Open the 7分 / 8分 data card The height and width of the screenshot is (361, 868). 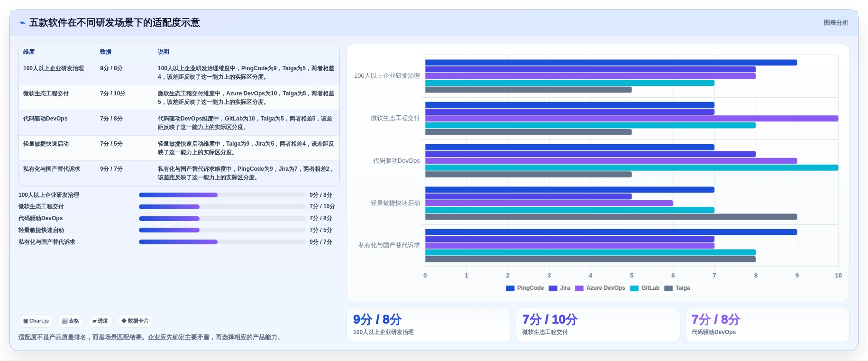tap(767, 324)
